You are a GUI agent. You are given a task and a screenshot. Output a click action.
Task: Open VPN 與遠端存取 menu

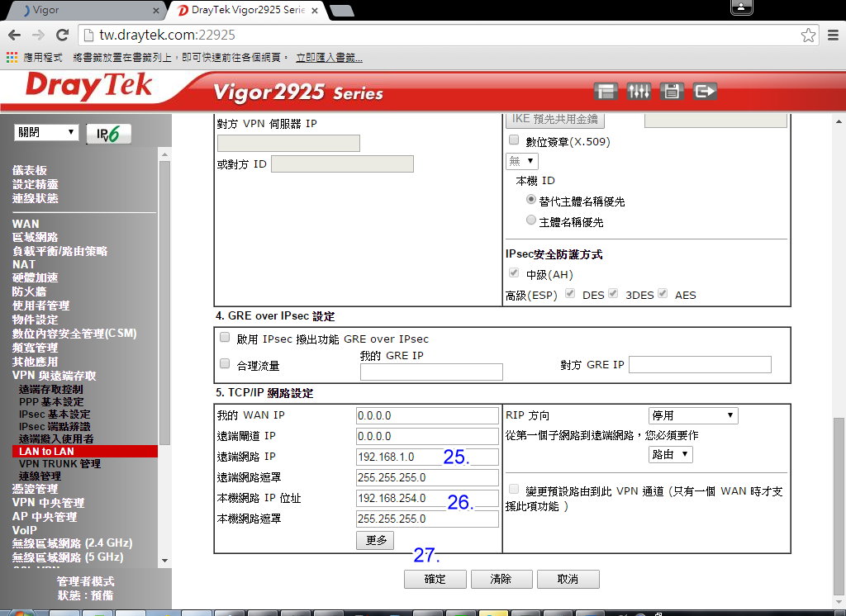point(54,376)
